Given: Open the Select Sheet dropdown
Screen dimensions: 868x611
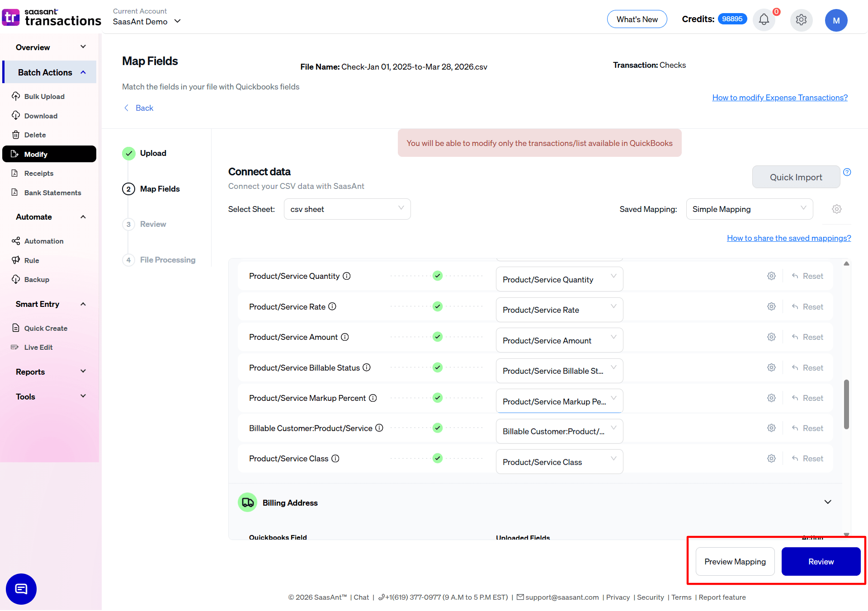Looking at the screenshot, I should point(347,209).
